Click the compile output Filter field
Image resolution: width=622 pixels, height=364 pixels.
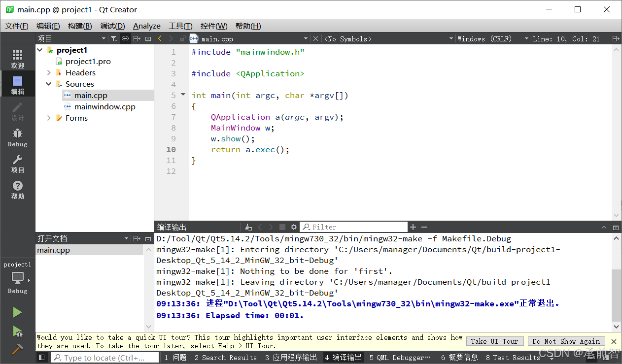354,227
